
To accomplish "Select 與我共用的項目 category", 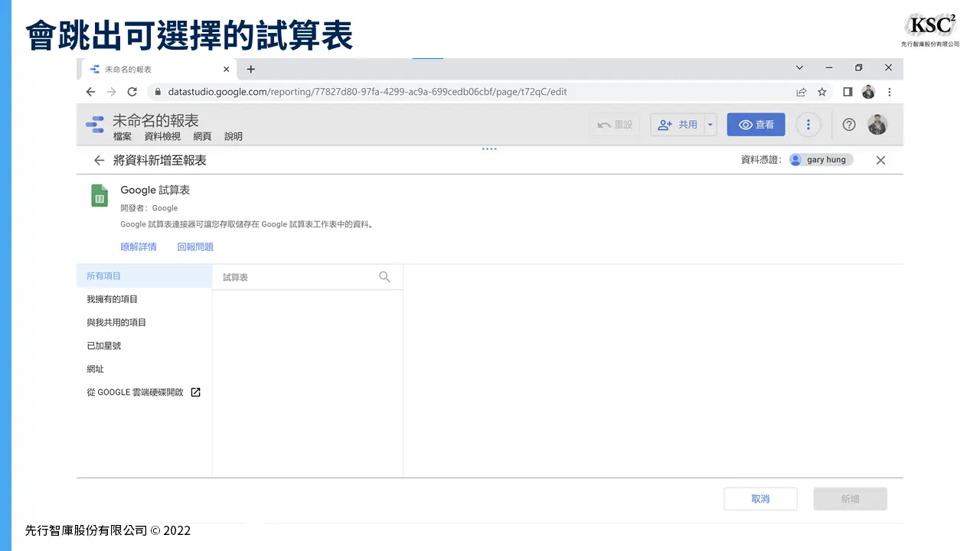I will coord(144,322).
